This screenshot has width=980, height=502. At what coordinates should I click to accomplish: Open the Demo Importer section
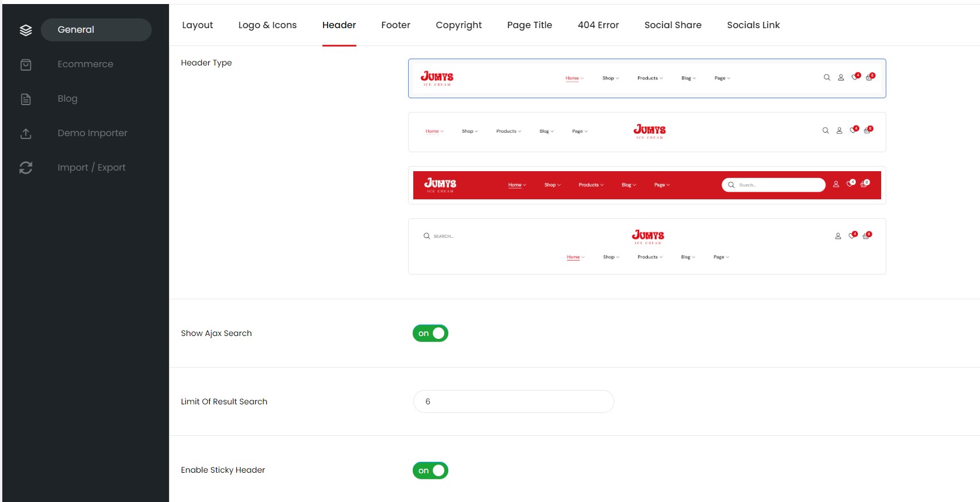[92, 133]
